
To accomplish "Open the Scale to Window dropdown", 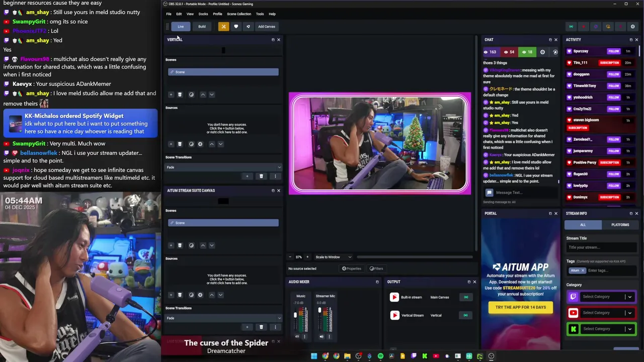I will [334, 257].
